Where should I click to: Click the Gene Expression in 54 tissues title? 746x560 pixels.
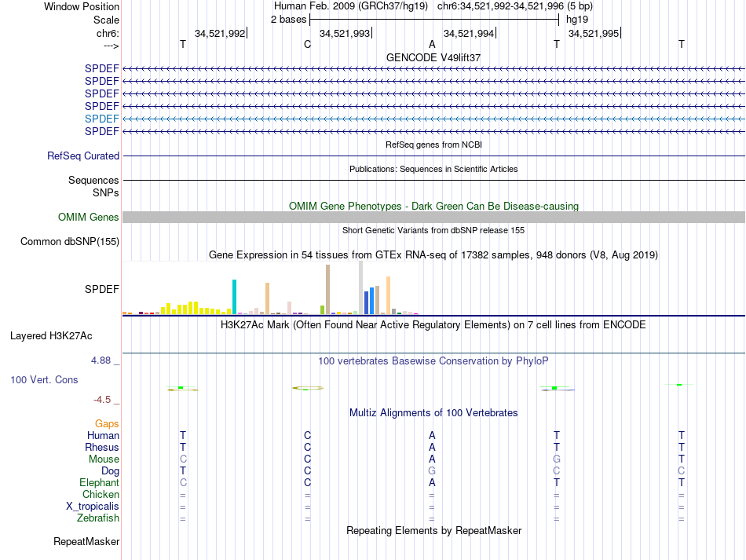(433, 255)
